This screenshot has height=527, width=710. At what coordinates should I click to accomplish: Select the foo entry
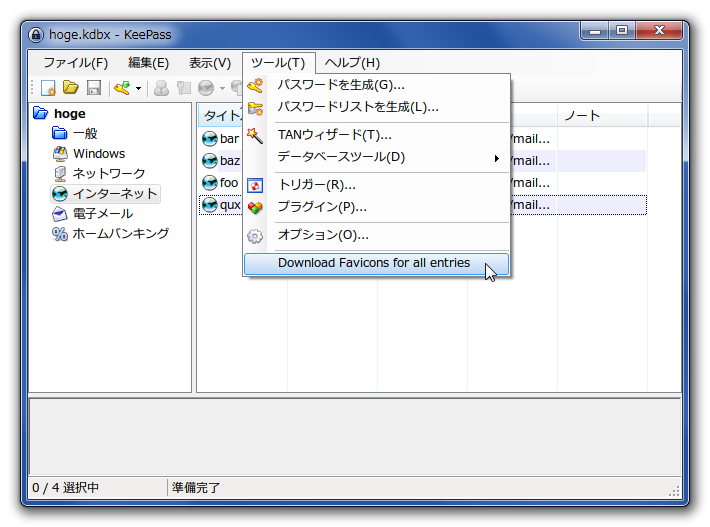point(229,183)
